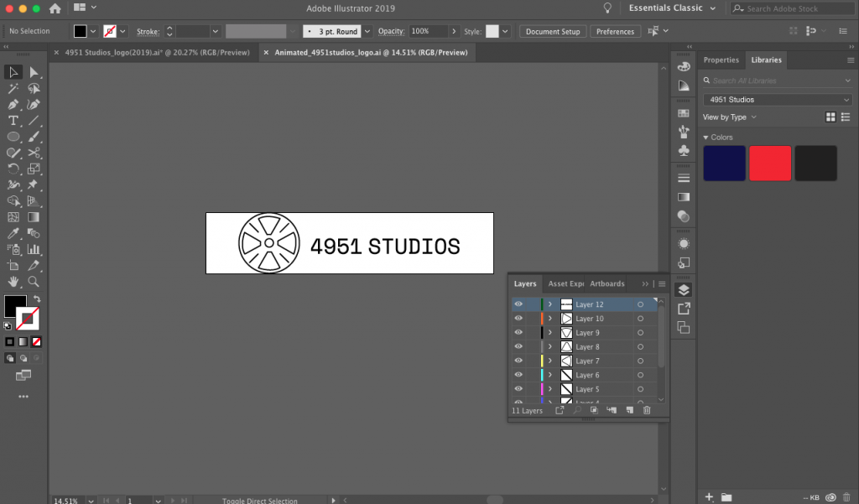Open the Edit Toolbar ellipsis
Viewport: 859px width, 504px height.
(23, 396)
